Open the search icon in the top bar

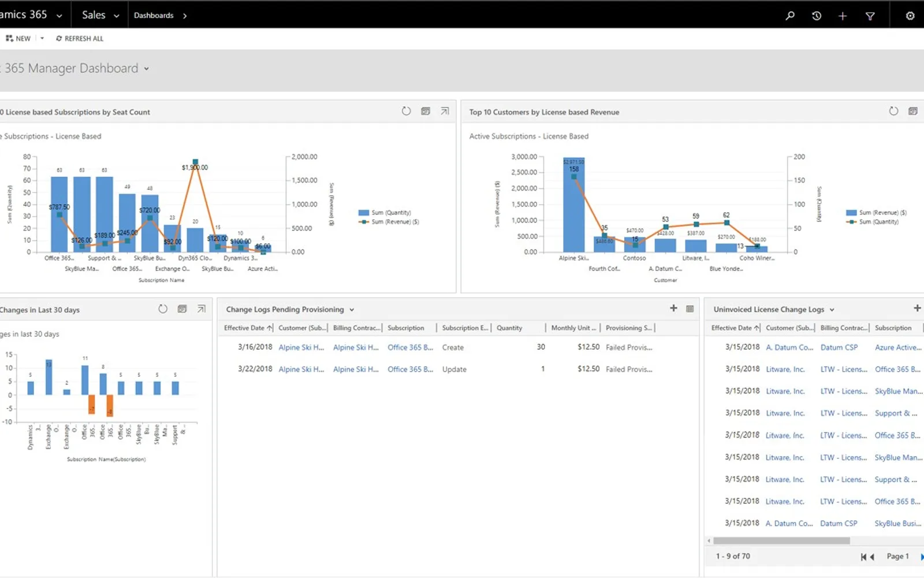789,16
